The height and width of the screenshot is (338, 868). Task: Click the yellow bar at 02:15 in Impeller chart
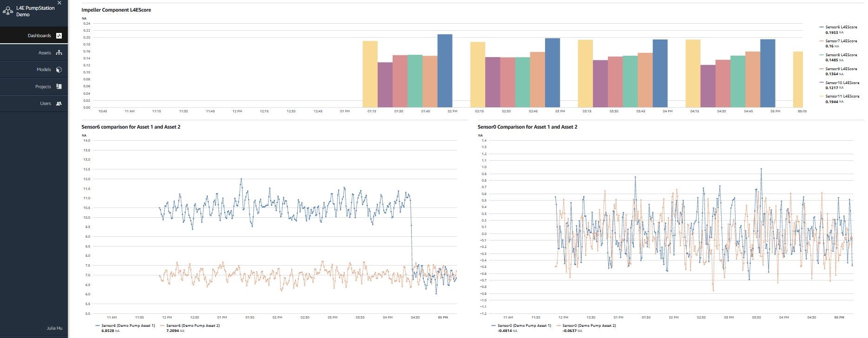click(478, 75)
